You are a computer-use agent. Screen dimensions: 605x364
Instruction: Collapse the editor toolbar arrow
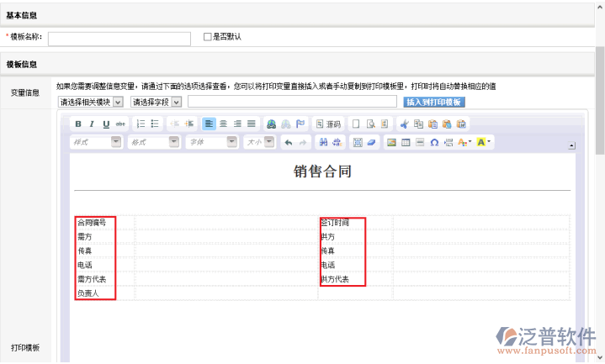click(571, 145)
